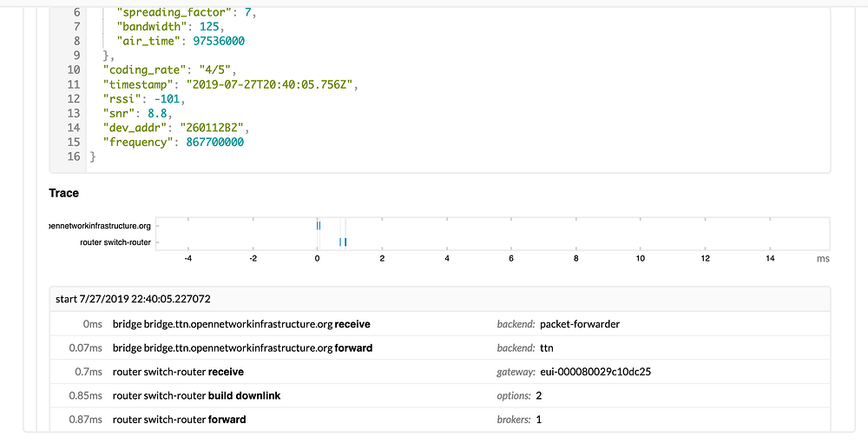Click the gateway value eui-000080029c10dc25

tap(595, 372)
